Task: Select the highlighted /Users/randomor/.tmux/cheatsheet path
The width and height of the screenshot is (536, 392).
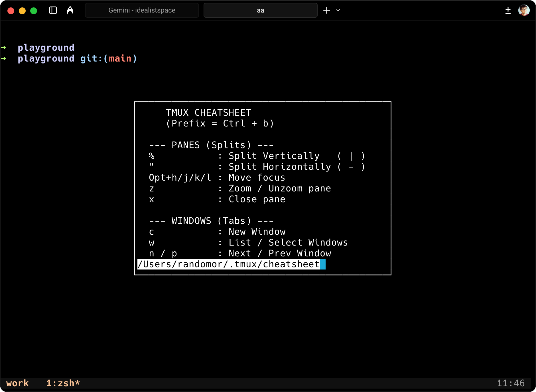Action: [228, 264]
